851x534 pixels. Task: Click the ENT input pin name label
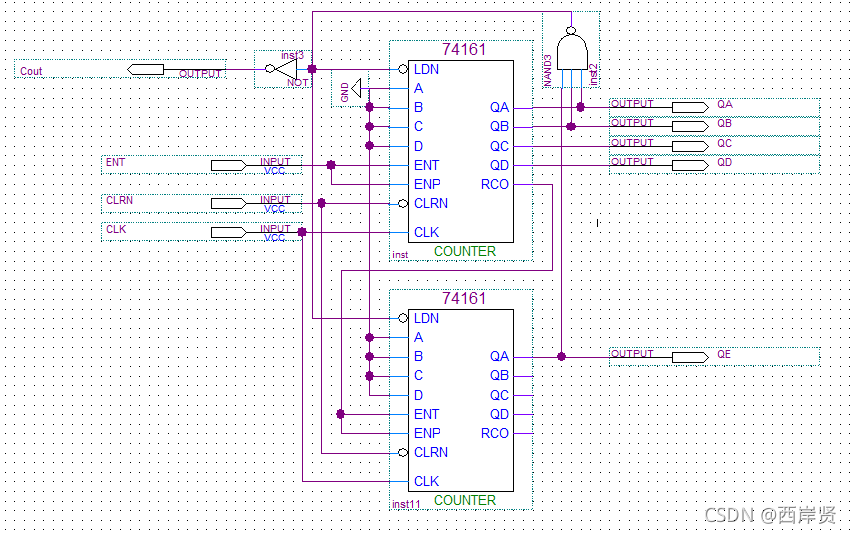point(115,162)
